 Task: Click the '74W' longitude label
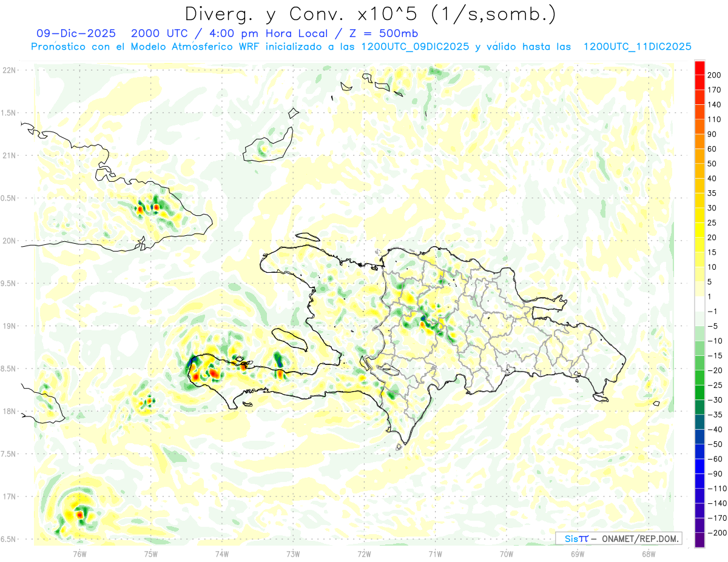221,554
